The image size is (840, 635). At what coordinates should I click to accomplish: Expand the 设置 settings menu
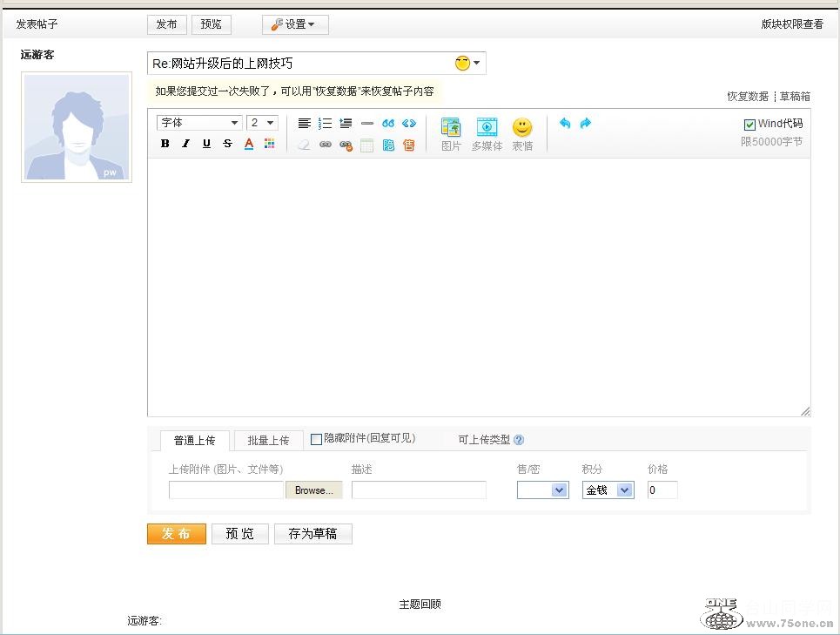click(x=295, y=24)
